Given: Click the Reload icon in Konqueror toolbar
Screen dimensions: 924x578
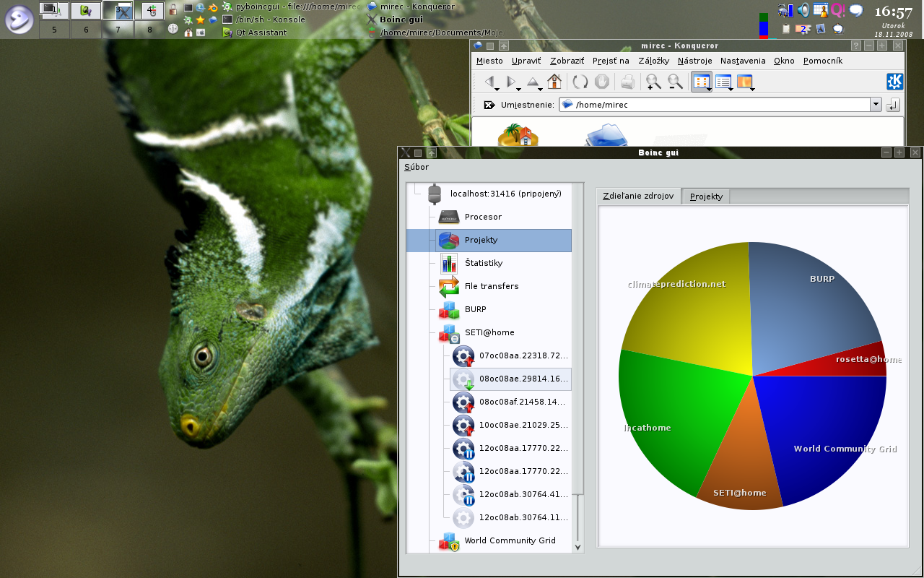Looking at the screenshot, I should 580,82.
